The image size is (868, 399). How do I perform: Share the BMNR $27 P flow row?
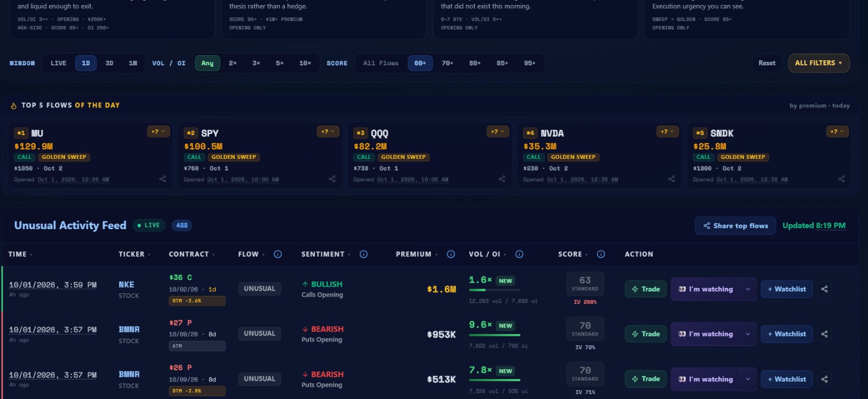point(824,334)
